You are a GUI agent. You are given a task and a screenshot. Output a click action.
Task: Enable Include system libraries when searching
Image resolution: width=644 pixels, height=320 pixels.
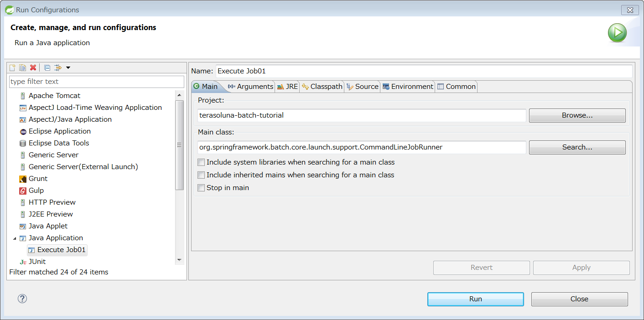pos(201,162)
